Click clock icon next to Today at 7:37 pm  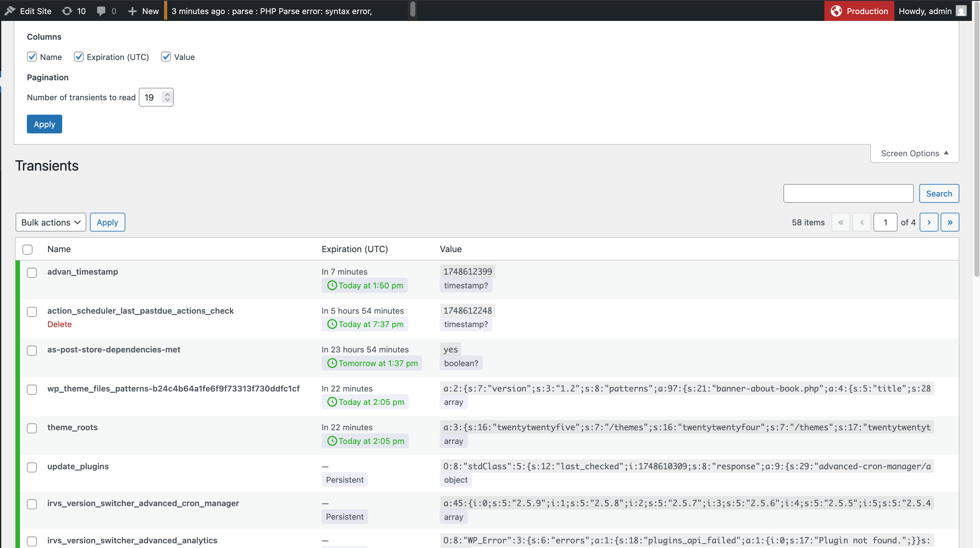(x=332, y=324)
